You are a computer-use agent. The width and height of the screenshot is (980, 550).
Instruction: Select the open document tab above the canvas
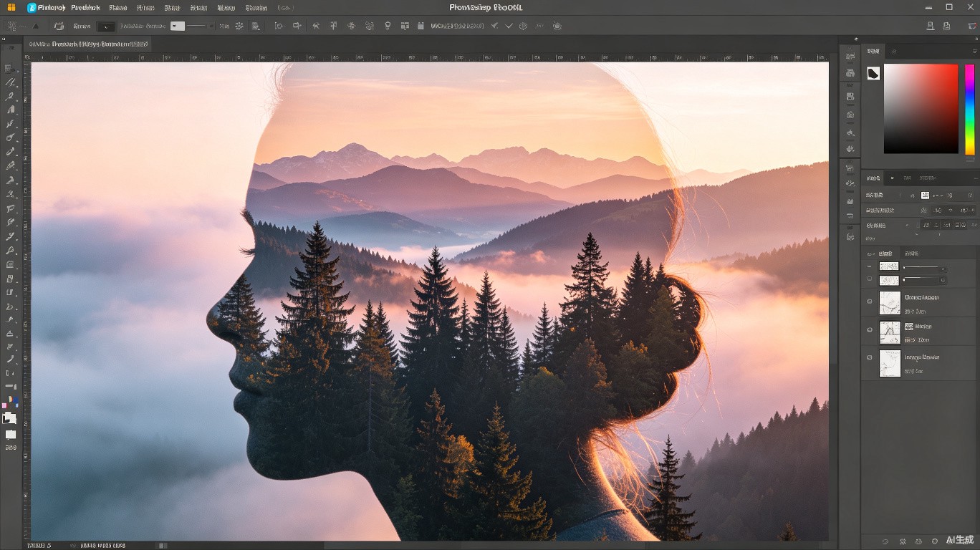pos(87,44)
